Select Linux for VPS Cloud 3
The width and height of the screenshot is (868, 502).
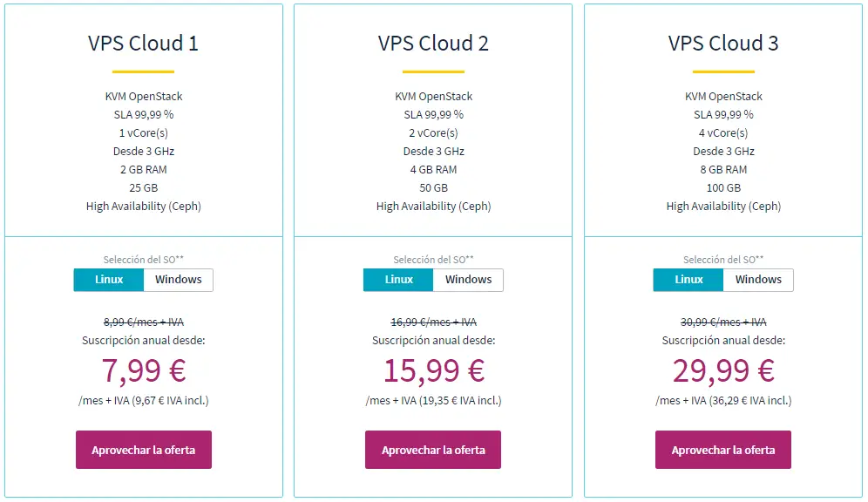pos(688,280)
